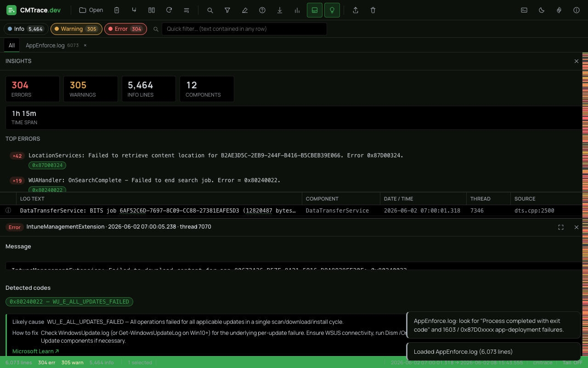Click the Log Text column header
The height and width of the screenshot is (368, 588).
pos(159,199)
